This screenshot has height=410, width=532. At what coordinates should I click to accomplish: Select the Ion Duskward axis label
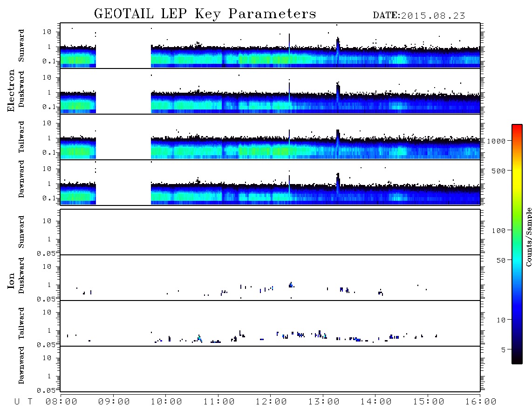(21, 275)
